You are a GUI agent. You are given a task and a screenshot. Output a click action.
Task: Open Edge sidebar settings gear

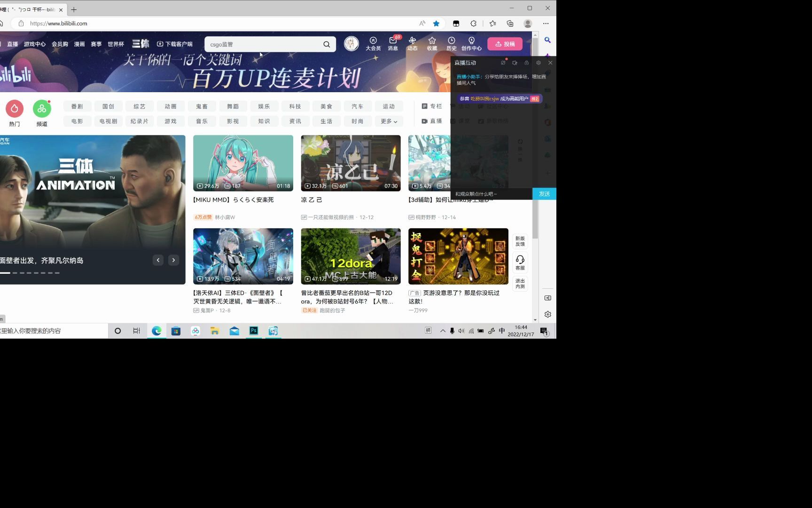click(x=547, y=314)
